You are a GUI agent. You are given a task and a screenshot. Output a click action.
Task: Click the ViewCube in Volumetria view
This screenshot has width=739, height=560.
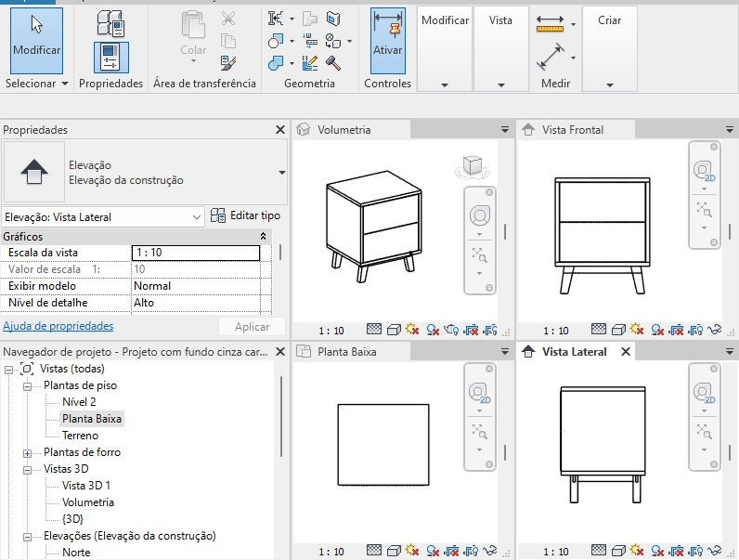[x=473, y=166]
